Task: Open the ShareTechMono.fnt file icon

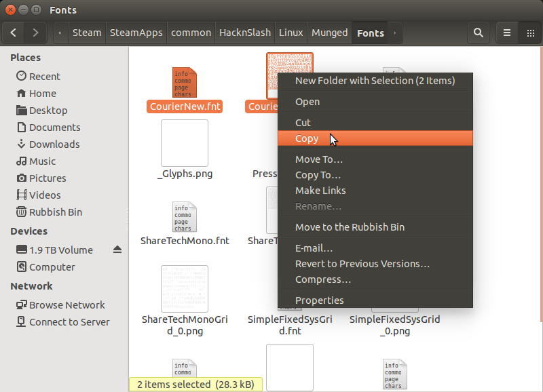Action: 184,216
